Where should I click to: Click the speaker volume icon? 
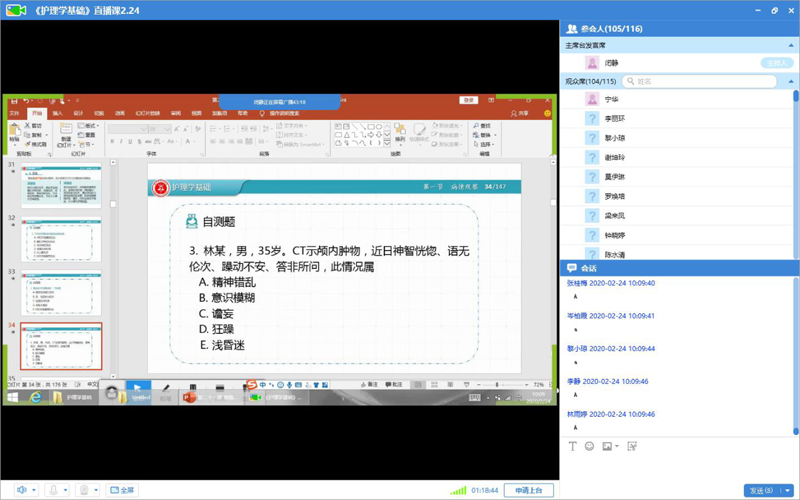[x=21, y=490]
